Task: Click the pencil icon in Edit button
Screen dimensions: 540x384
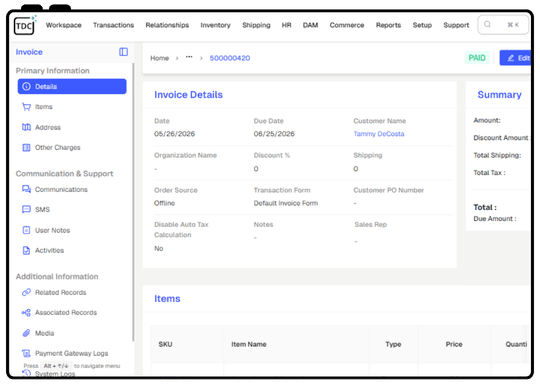Action: point(511,58)
